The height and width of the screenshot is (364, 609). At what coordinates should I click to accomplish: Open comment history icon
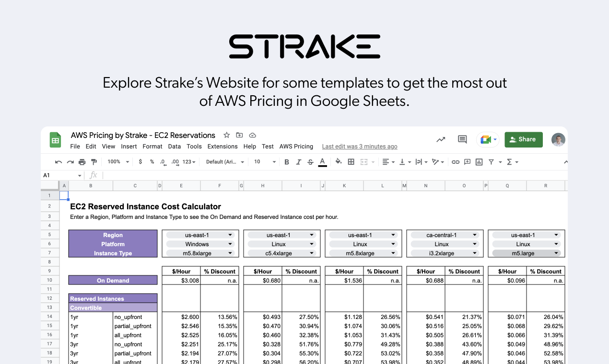tap(462, 139)
